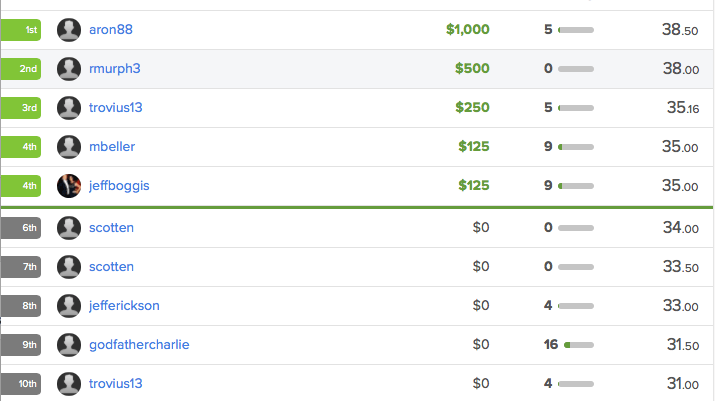Click godfathercharlie's progress bar showing 16
Image resolution: width=715 pixels, height=401 pixels.
579,345
